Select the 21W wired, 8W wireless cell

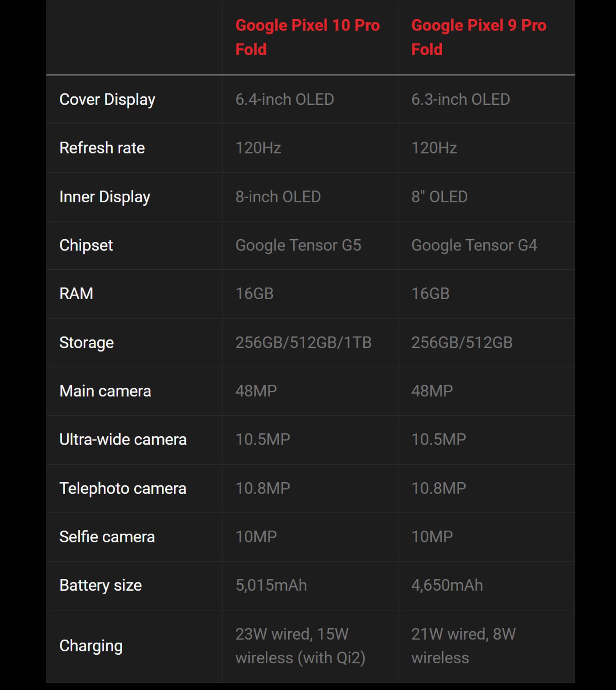463,646
